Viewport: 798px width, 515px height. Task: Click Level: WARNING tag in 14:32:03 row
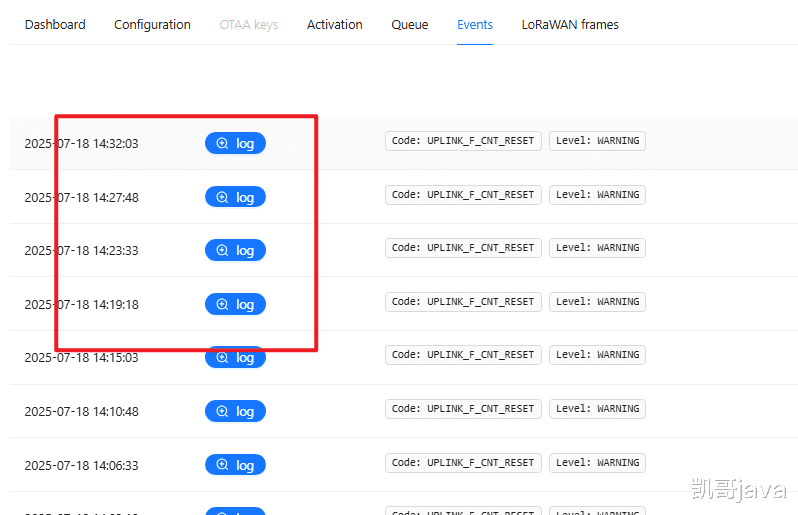coord(597,141)
